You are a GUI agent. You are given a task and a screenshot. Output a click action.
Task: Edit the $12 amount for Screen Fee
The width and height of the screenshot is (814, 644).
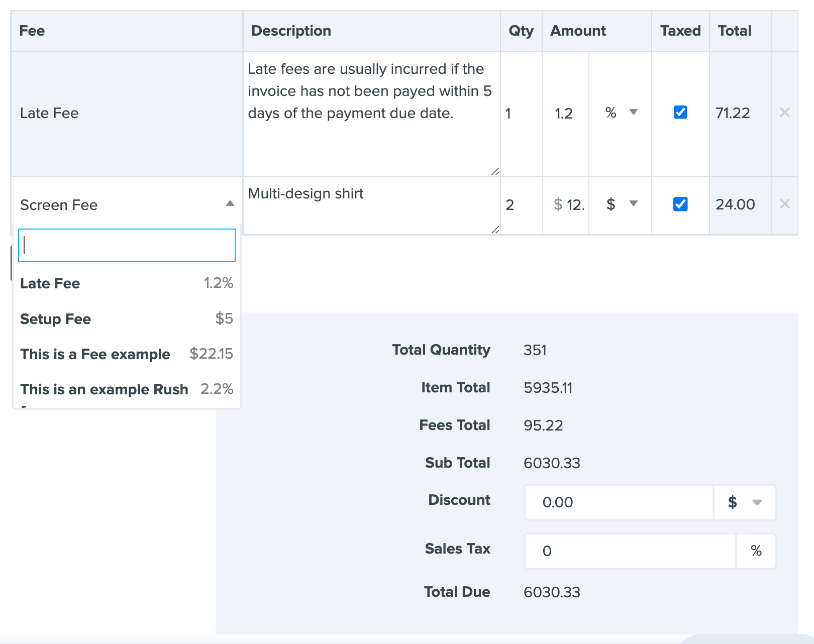[565, 205]
